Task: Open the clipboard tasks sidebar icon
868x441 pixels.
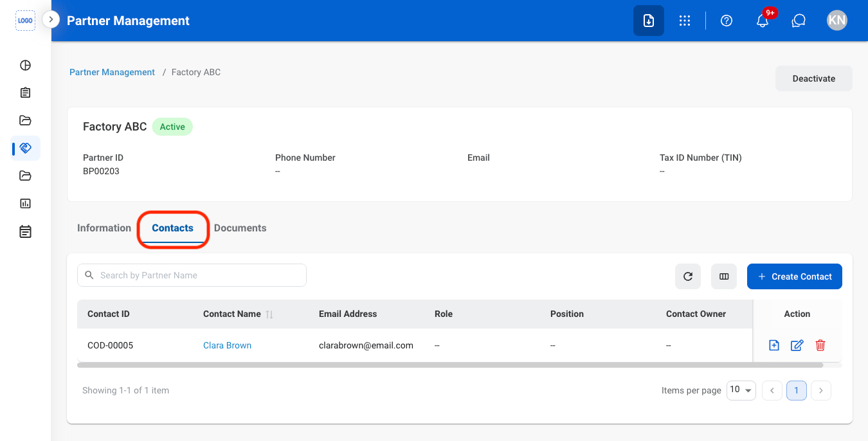Action: point(25,93)
